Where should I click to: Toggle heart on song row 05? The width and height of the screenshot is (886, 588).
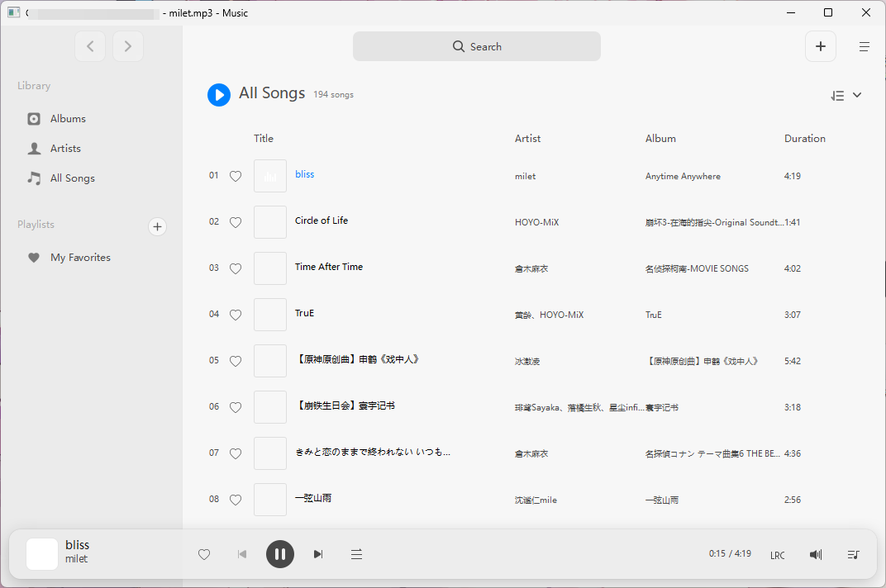click(236, 362)
